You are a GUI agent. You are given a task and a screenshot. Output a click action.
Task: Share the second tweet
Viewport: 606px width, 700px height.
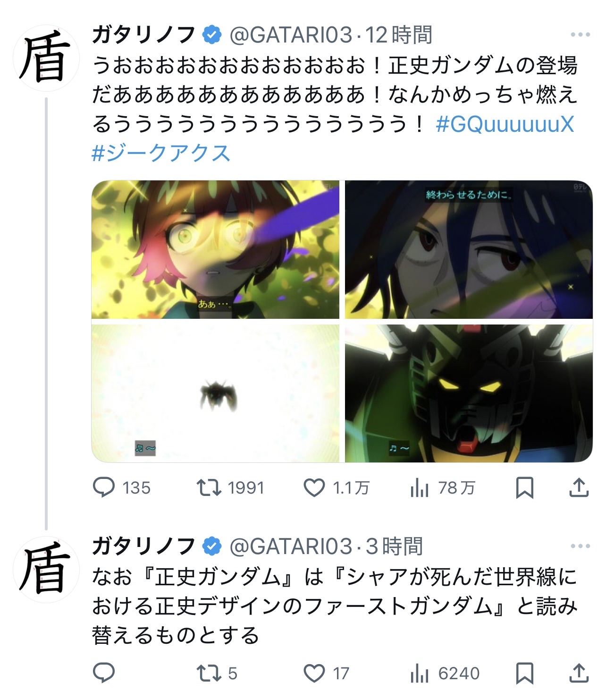coord(579,673)
